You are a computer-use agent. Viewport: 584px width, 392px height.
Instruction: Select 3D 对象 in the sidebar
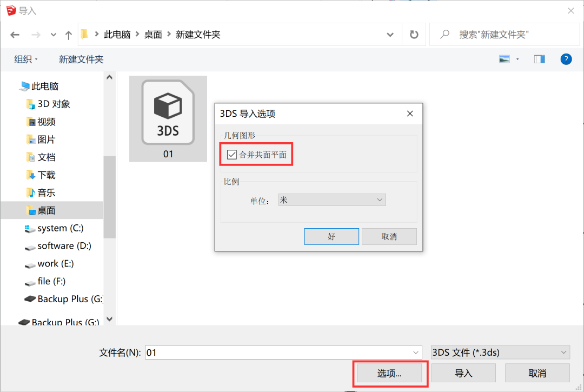pos(48,104)
